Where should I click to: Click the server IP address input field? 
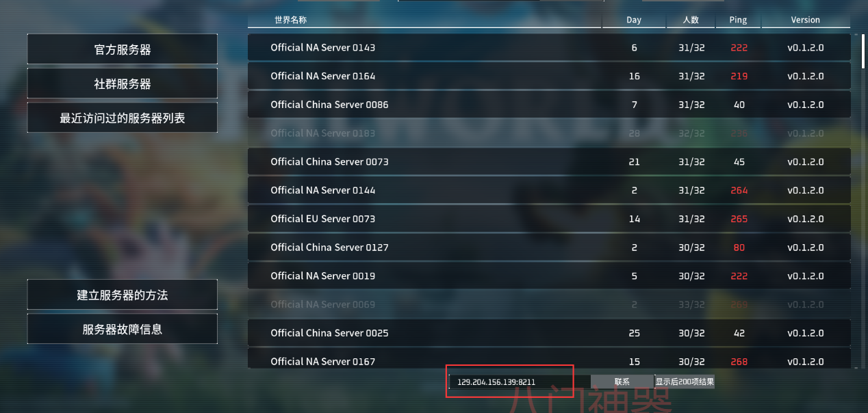coord(520,382)
